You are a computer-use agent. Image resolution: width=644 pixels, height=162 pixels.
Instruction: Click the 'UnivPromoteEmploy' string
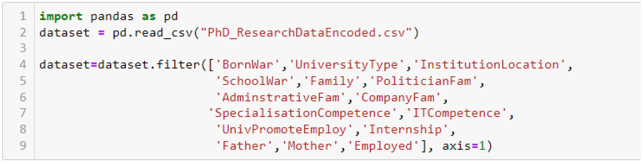(284, 130)
